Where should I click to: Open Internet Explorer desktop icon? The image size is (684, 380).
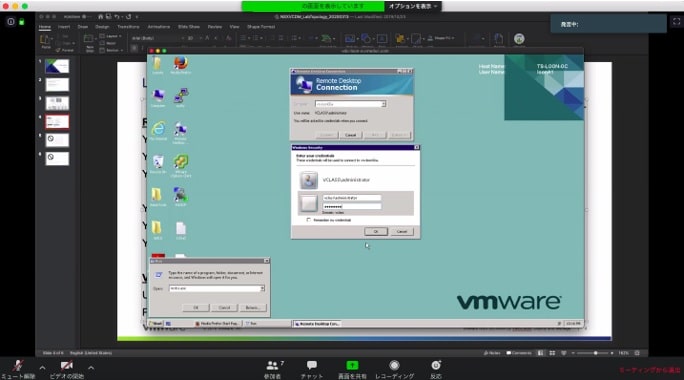click(158, 130)
